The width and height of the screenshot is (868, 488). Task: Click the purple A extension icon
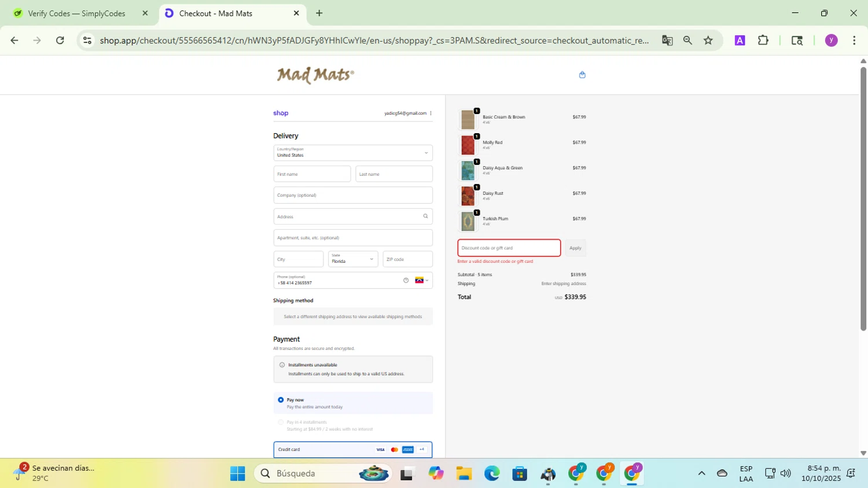coord(740,41)
